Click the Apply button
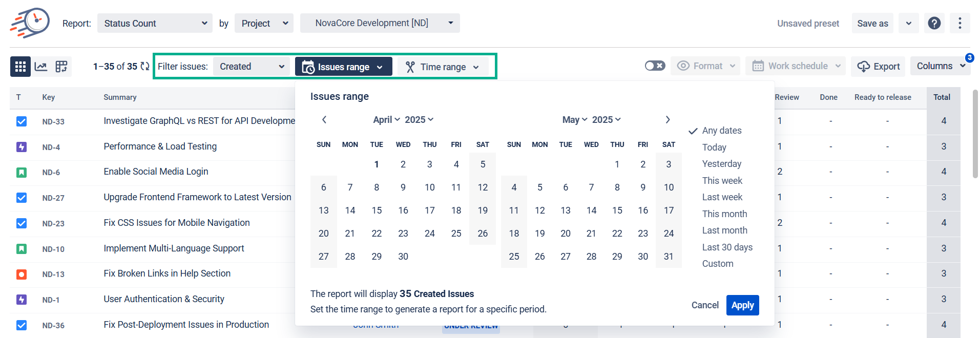This screenshot has width=980, height=338. point(742,305)
